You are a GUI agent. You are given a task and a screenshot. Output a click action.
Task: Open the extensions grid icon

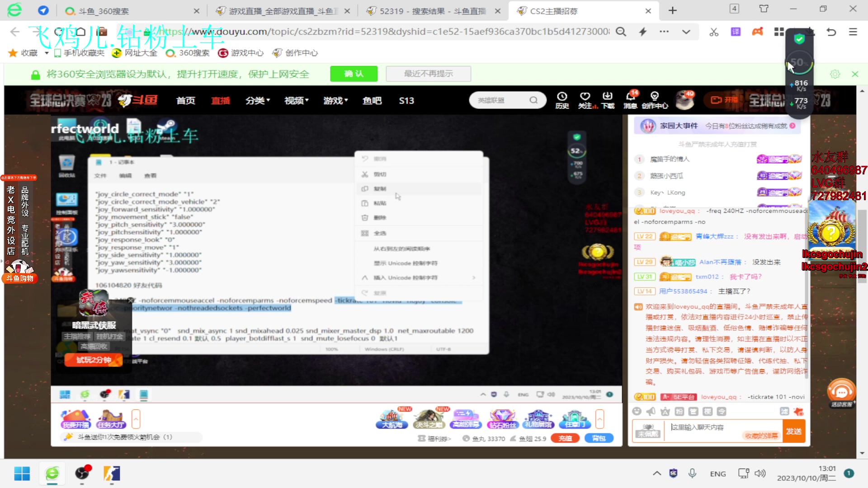(x=779, y=32)
